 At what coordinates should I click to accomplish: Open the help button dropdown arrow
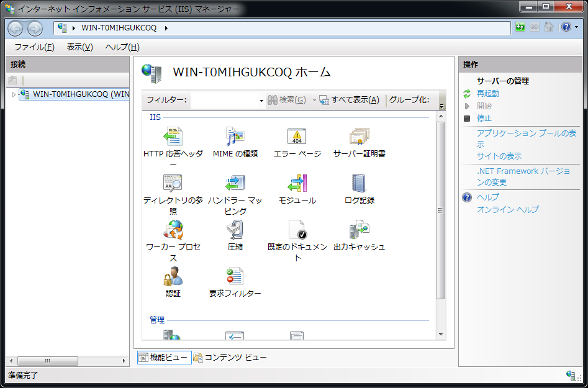577,27
